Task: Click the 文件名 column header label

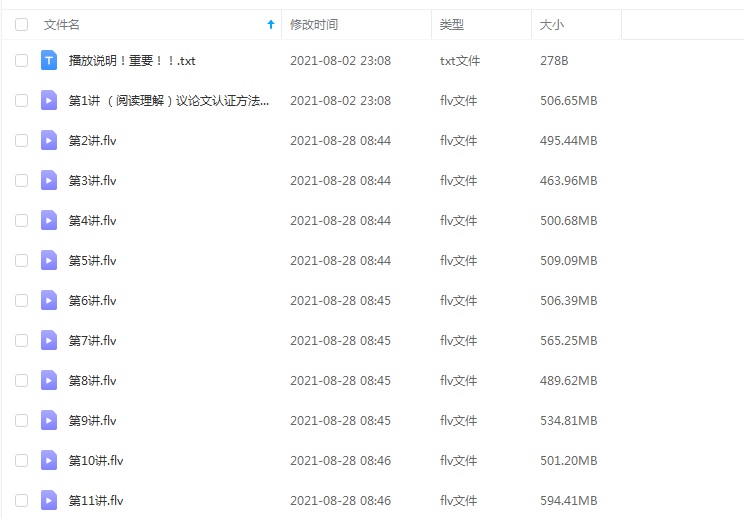Action: (x=62, y=25)
